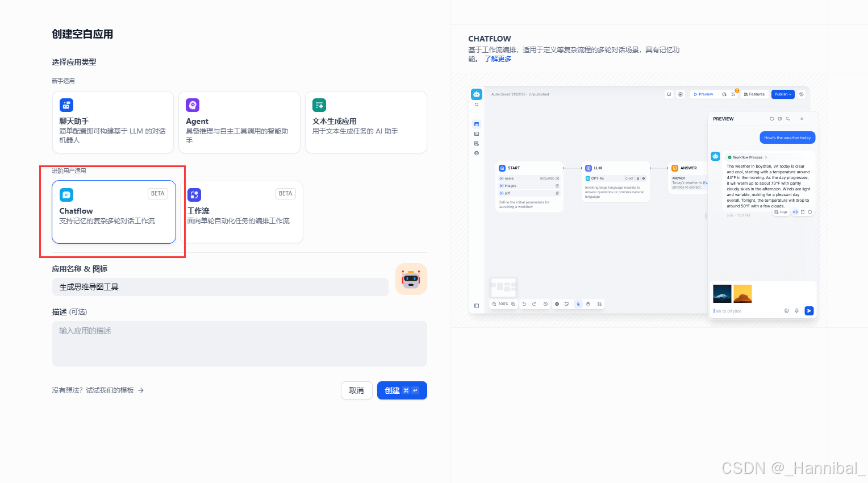Close the PREVIEW panel with the X icon

[802, 119]
